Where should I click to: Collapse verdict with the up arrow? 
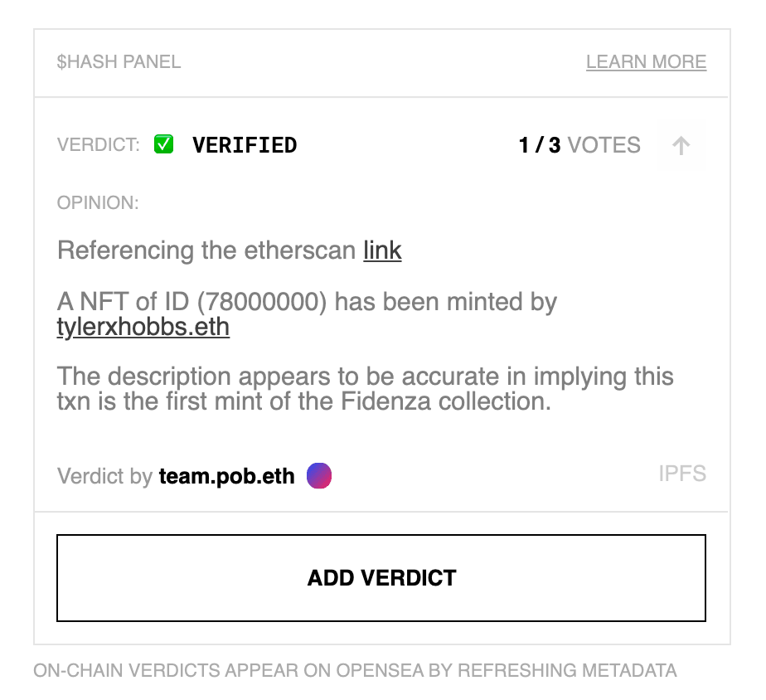[x=681, y=145]
